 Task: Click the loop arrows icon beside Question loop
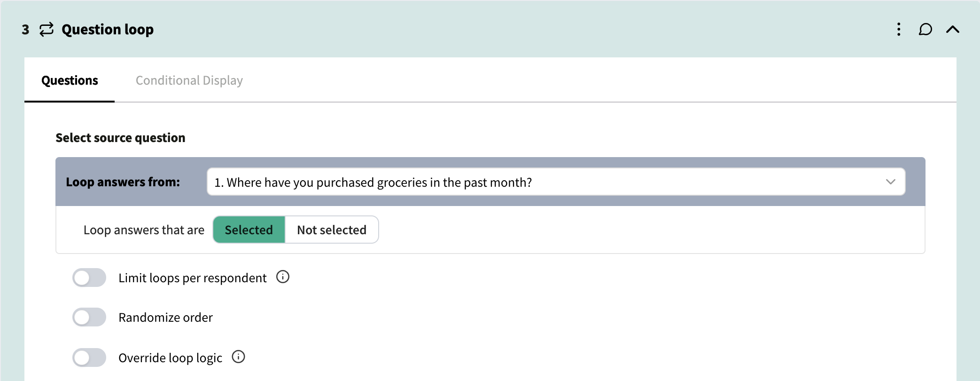[47, 30]
